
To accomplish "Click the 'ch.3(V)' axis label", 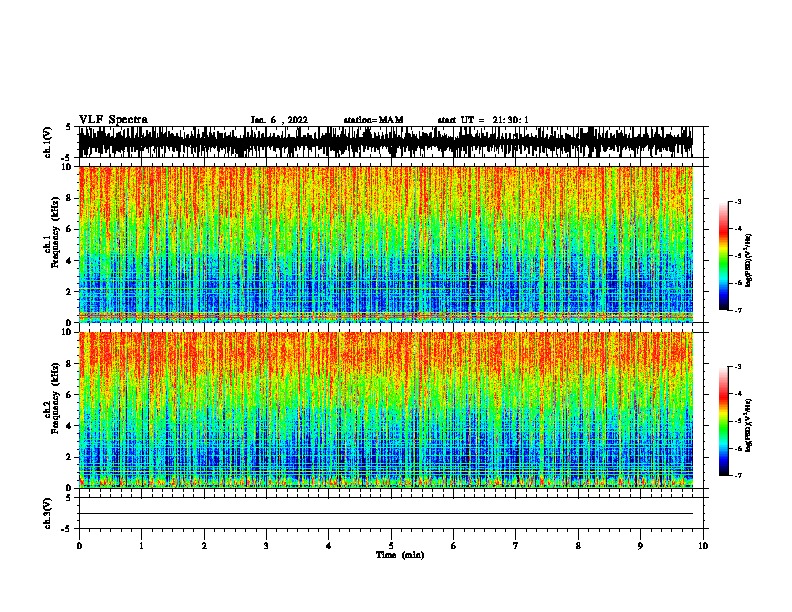I will pyautogui.click(x=47, y=513).
